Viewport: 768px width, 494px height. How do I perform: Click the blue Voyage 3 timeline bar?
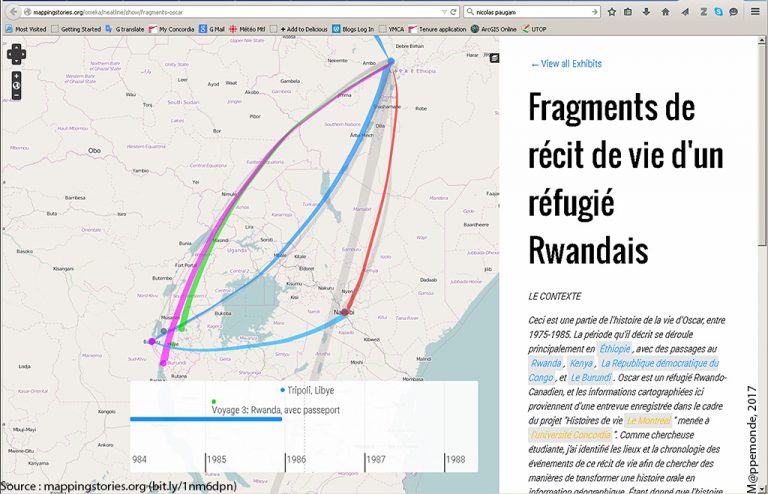click(205, 419)
